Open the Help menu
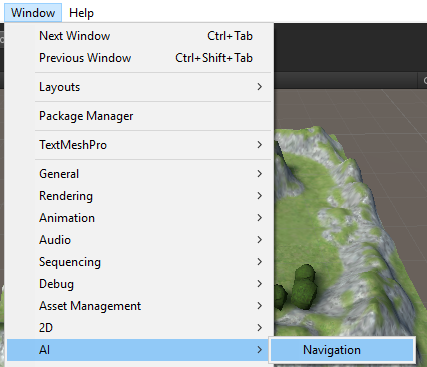Screen dimensions: 427x367 pyautogui.click(x=81, y=13)
